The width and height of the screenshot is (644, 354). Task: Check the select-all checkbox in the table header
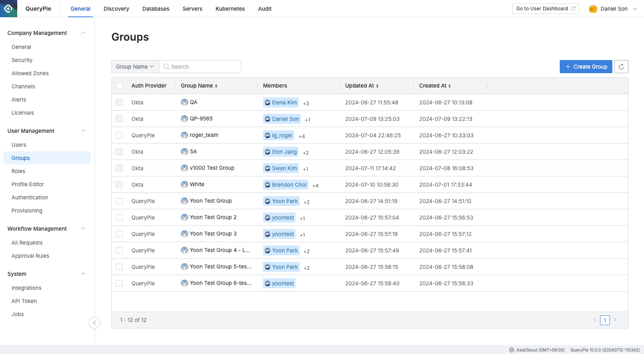click(x=119, y=85)
